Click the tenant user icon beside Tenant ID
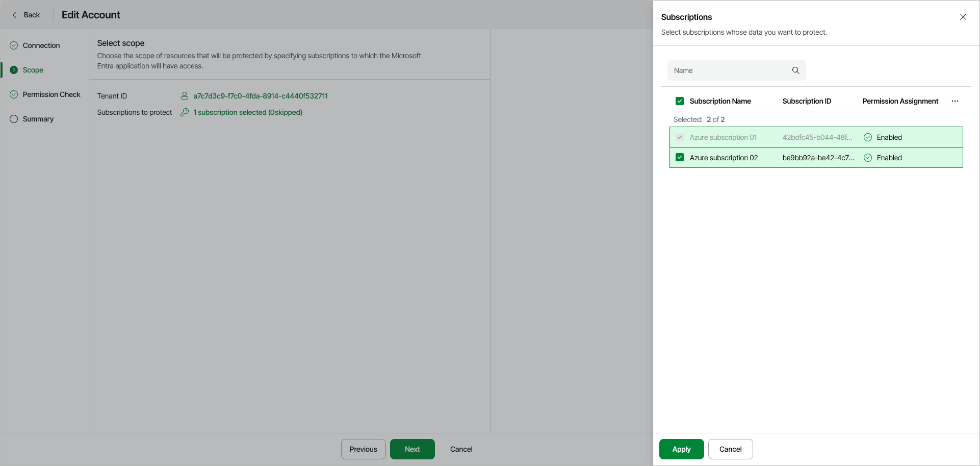The height and width of the screenshot is (466, 980). tap(185, 96)
